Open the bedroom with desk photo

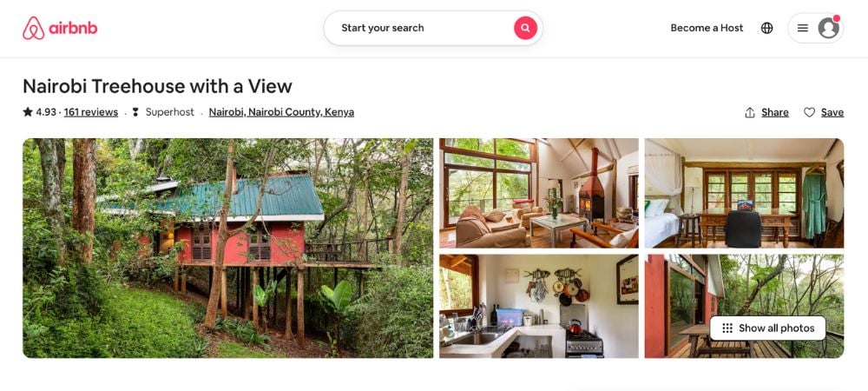tap(744, 193)
